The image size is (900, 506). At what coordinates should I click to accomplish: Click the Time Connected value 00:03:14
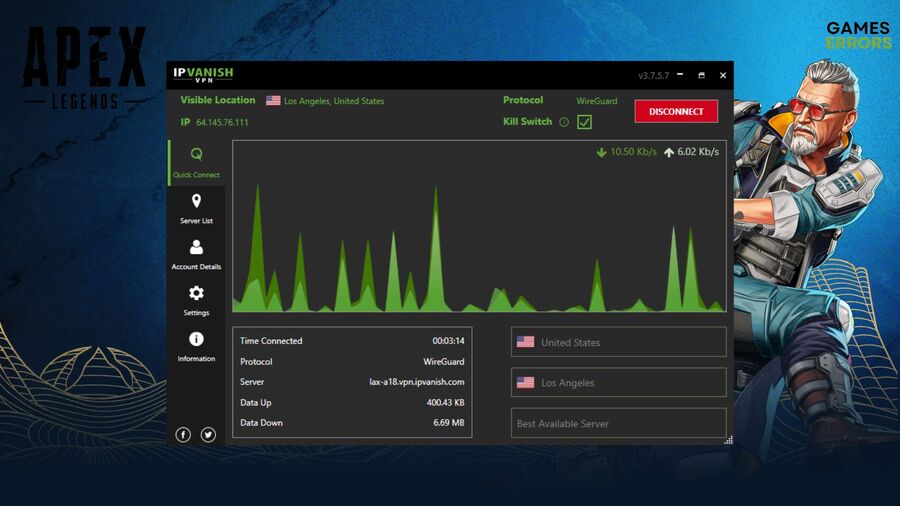(x=448, y=341)
